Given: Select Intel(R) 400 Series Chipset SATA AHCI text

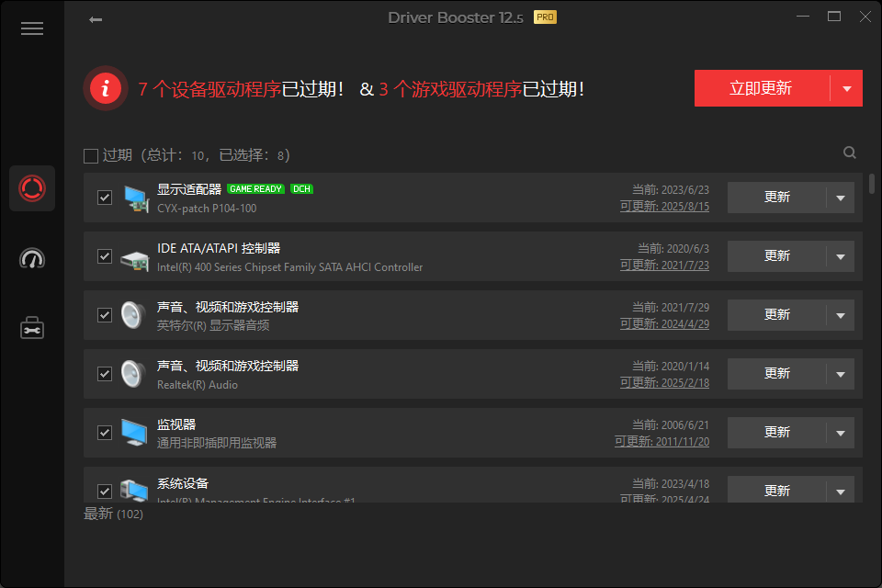Looking at the screenshot, I should [289, 267].
